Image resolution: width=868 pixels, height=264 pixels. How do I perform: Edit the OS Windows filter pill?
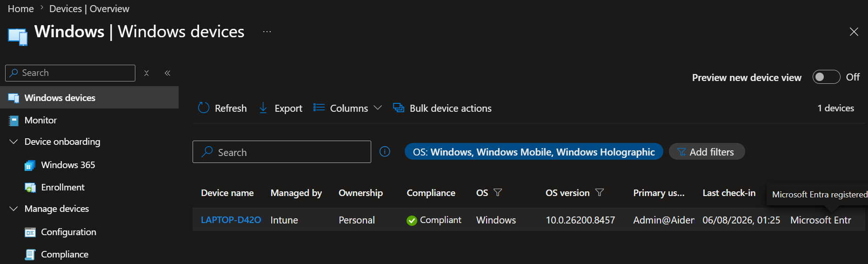(x=534, y=151)
